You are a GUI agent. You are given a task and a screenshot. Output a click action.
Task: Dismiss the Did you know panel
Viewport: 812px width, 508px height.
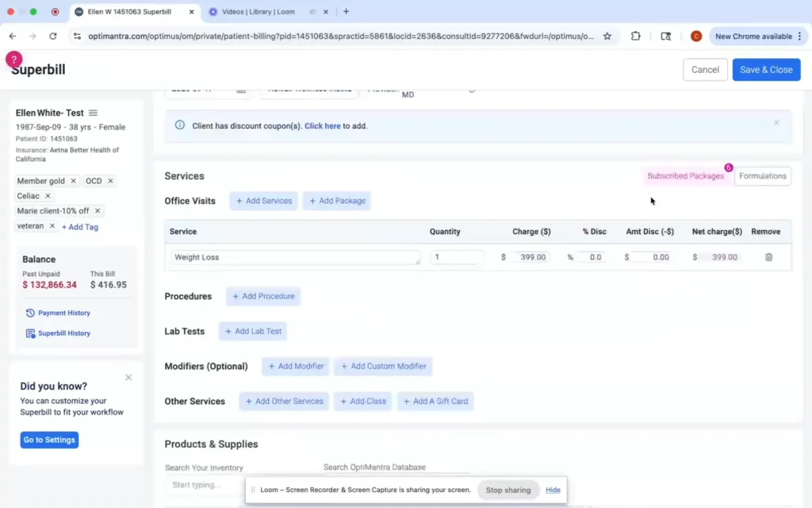click(x=128, y=377)
